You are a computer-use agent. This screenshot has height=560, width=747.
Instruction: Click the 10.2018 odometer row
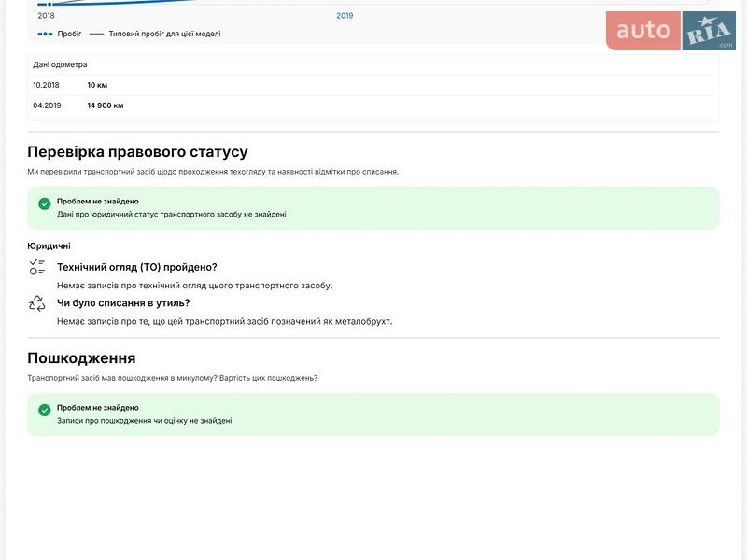tap(373, 85)
